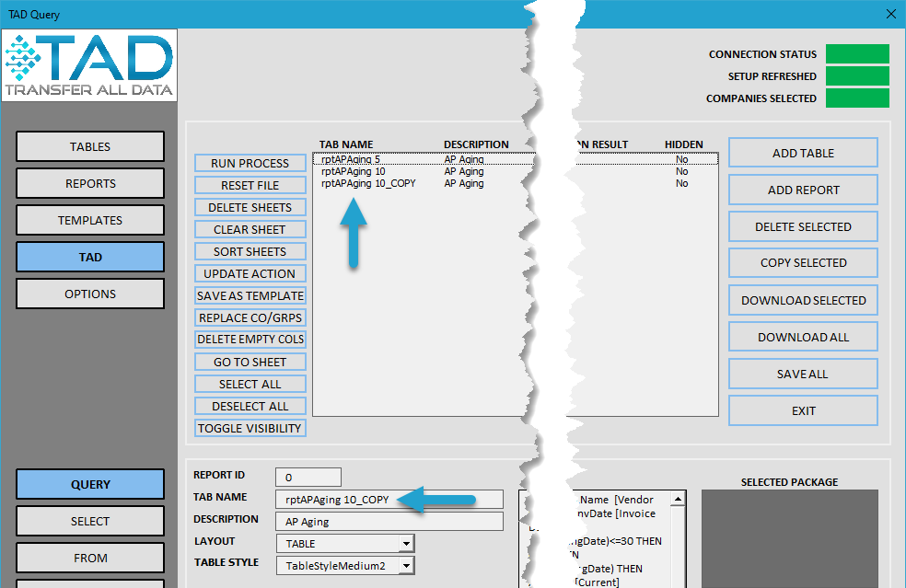The image size is (906, 588).
Task: Click SAVE AS TEMPLATE button
Action: [250, 295]
